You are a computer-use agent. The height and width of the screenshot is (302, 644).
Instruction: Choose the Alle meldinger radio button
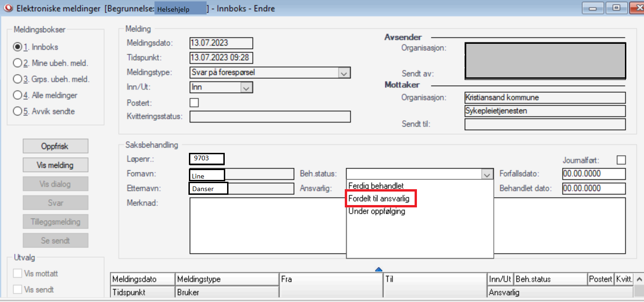pos(18,96)
